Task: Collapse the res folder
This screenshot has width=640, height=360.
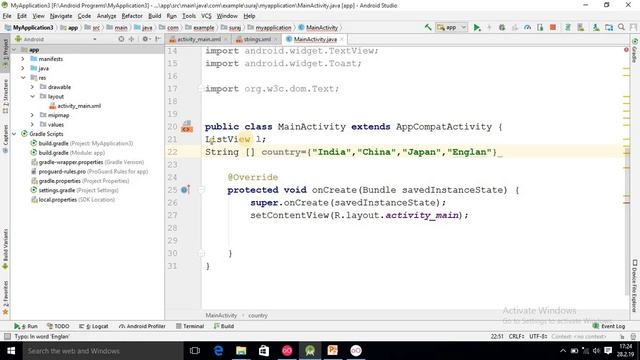Action: 23,78
